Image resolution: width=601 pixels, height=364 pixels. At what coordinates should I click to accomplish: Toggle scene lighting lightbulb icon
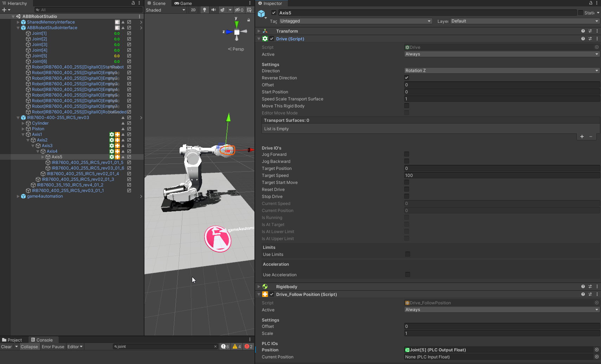(205, 10)
